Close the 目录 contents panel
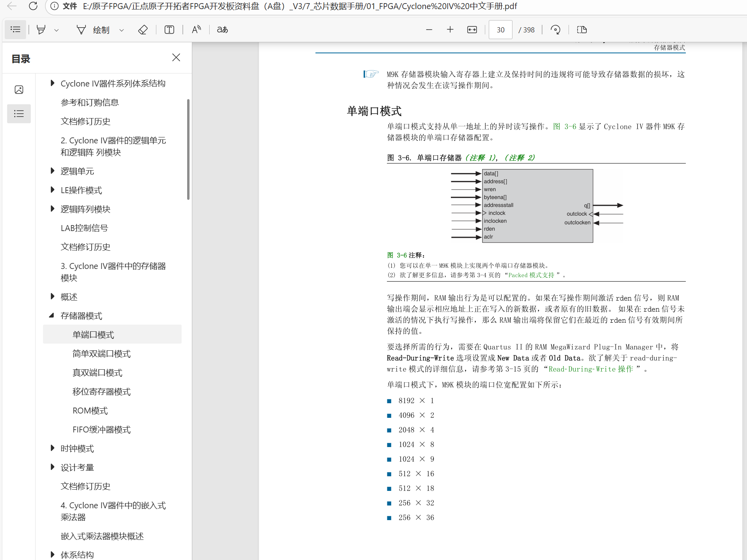The height and width of the screenshot is (560, 747). click(176, 58)
